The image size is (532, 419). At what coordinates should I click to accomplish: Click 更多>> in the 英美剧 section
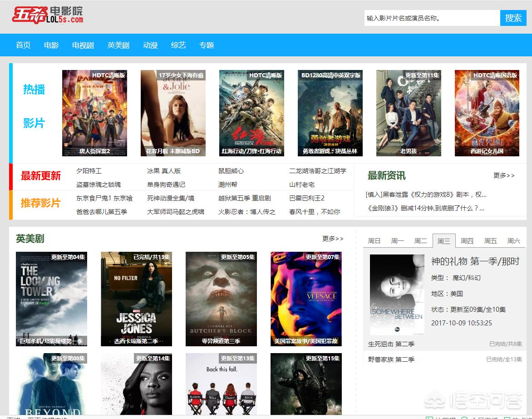(333, 239)
